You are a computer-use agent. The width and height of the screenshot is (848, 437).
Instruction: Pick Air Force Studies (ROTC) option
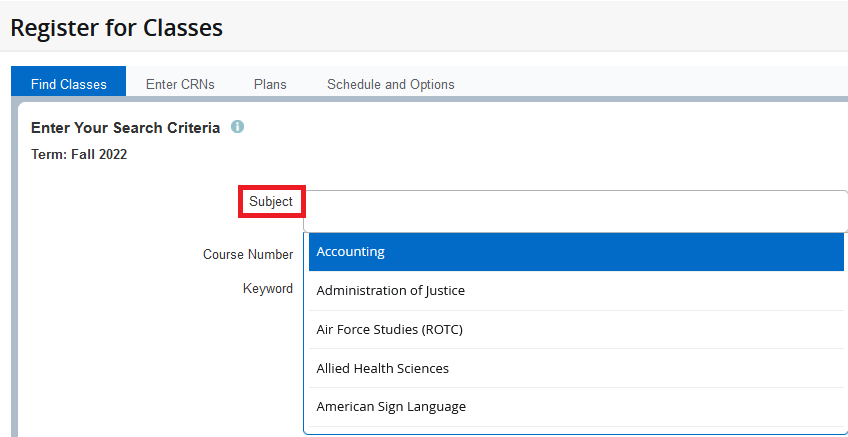[576, 329]
